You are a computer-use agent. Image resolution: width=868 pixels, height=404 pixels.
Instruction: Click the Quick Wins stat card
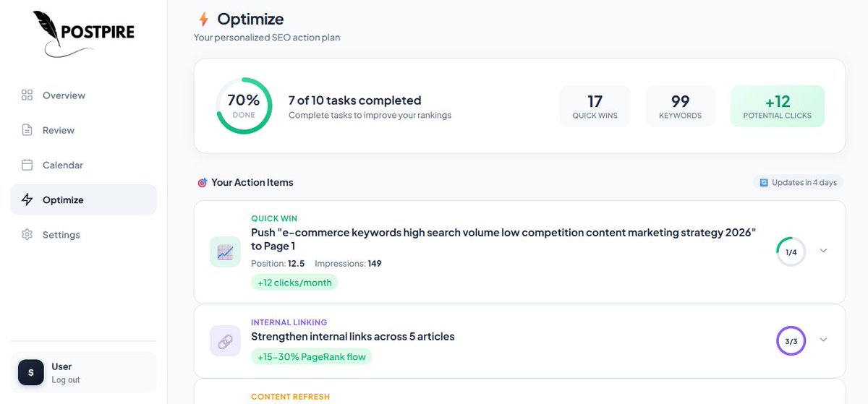[x=595, y=106]
